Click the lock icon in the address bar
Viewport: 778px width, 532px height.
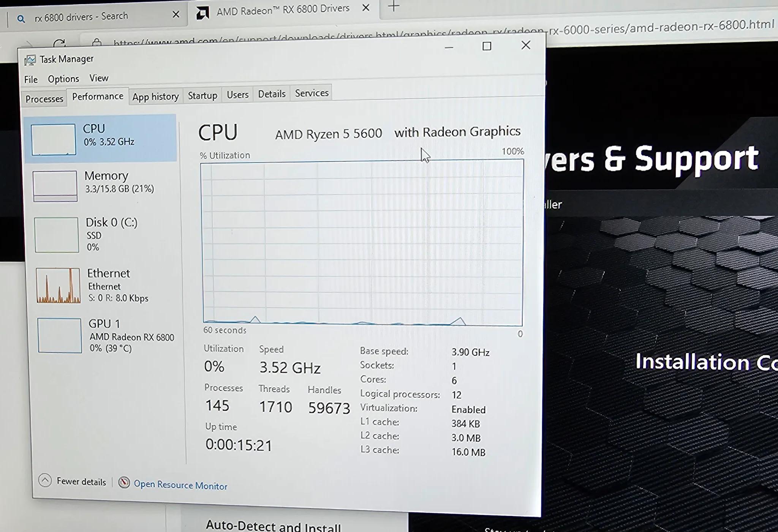click(96, 42)
